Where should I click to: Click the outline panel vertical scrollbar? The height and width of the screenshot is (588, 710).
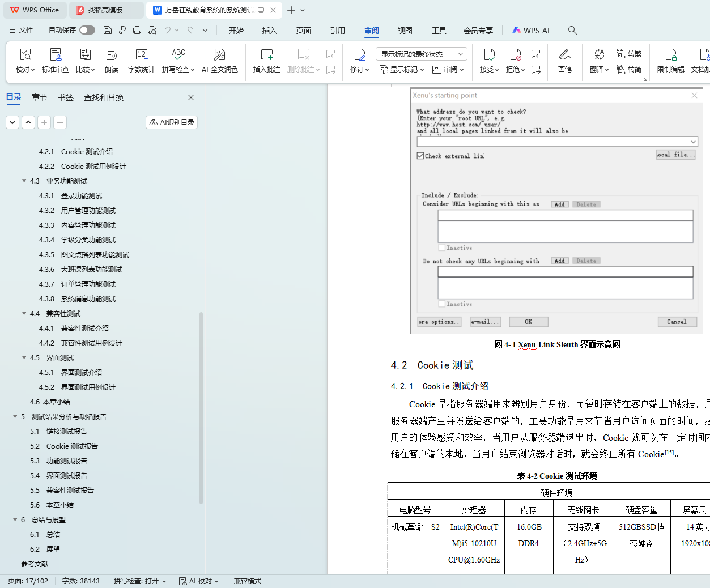point(201,408)
